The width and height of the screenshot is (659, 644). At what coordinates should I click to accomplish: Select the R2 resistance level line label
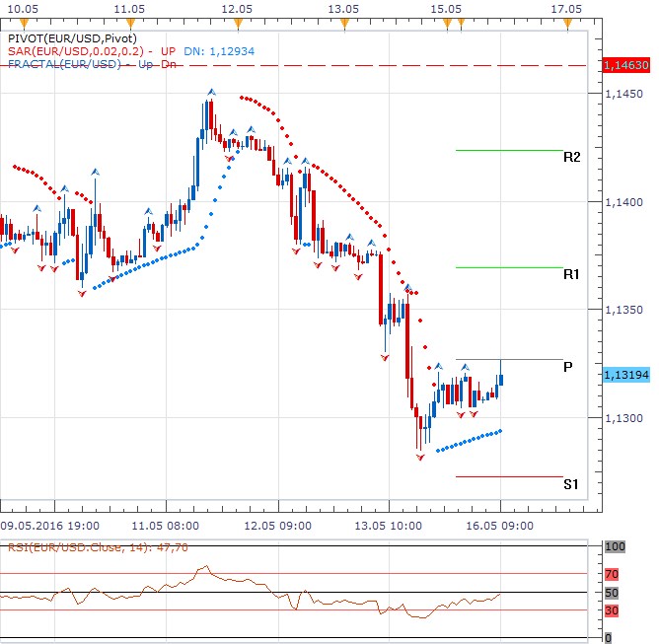coord(571,157)
